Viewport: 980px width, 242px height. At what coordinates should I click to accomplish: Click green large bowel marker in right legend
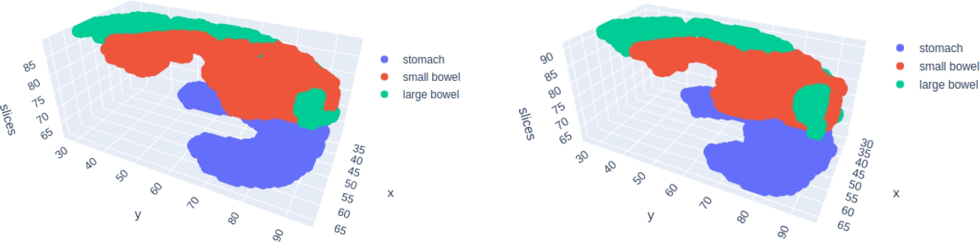point(900,84)
